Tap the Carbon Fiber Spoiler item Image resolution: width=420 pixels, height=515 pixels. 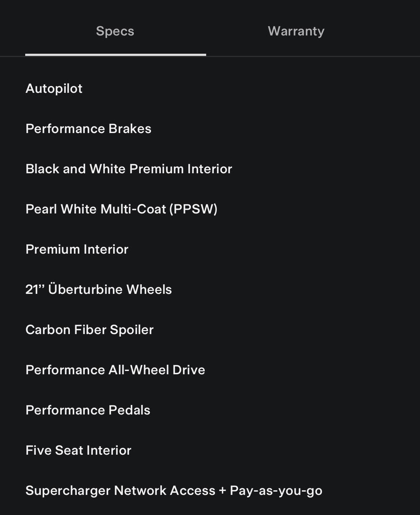pos(90,330)
